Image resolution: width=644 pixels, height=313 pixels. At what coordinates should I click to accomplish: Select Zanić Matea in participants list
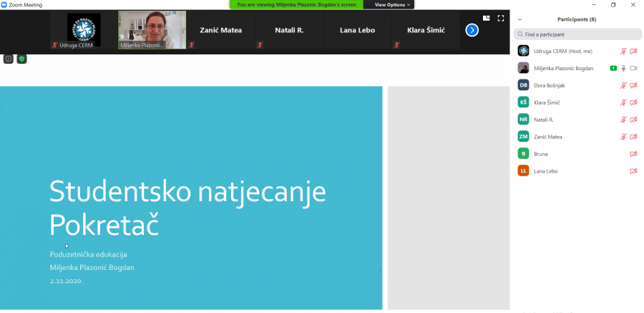coord(547,137)
